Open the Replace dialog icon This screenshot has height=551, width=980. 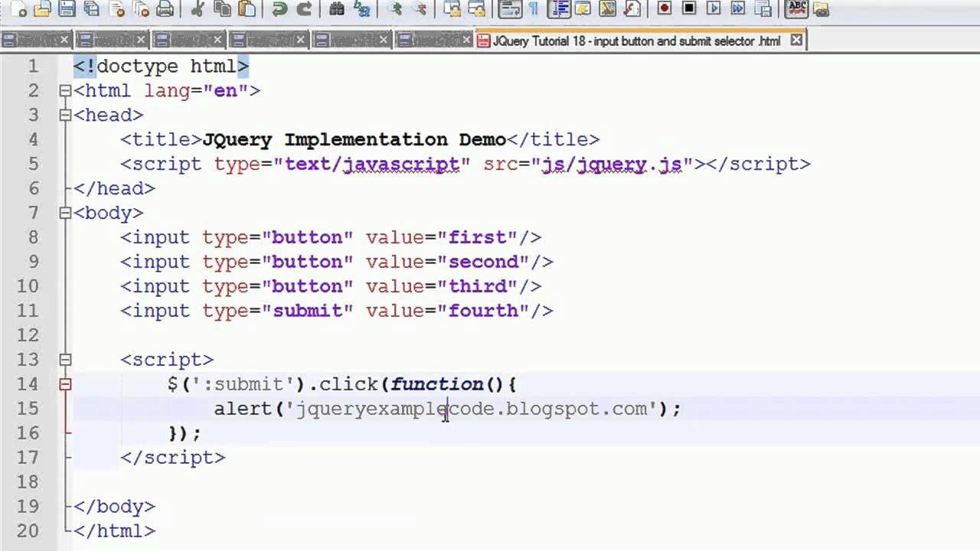coord(361,8)
